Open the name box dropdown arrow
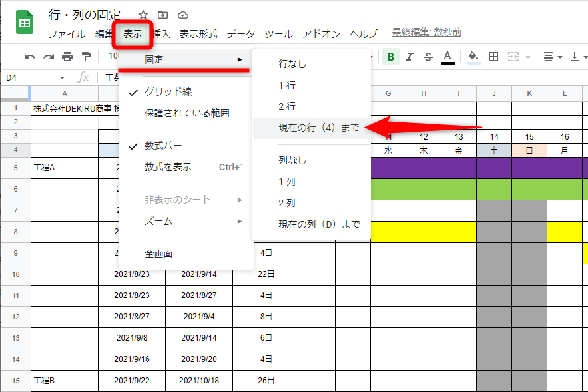The width and height of the screenshot is (588, 392). click(x=63, y=78)
